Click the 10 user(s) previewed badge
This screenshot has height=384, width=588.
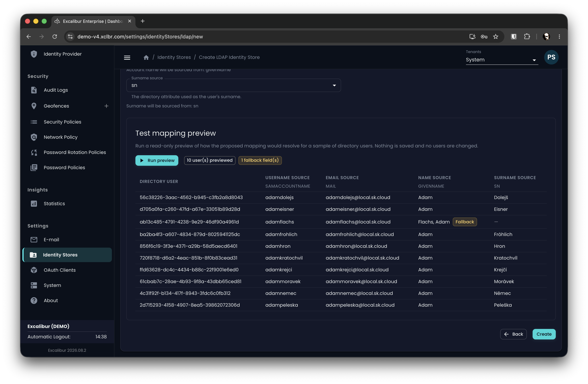pos(209,160)
